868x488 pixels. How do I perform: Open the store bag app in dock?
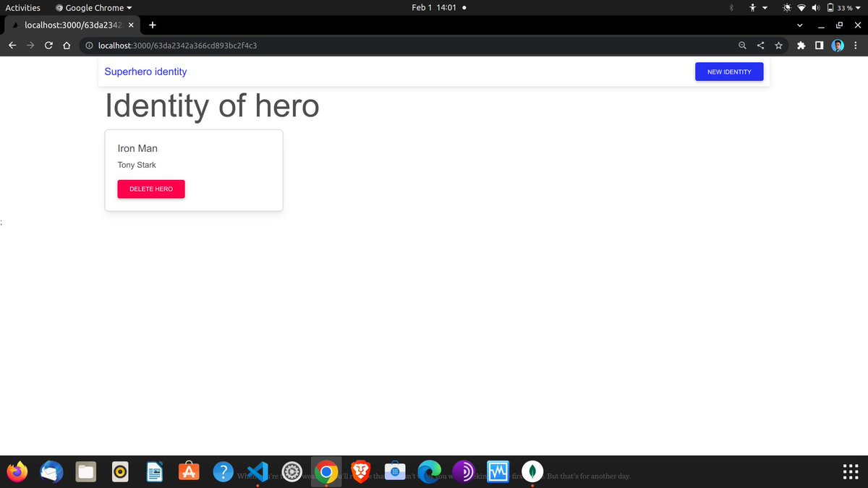click(395, 472)
